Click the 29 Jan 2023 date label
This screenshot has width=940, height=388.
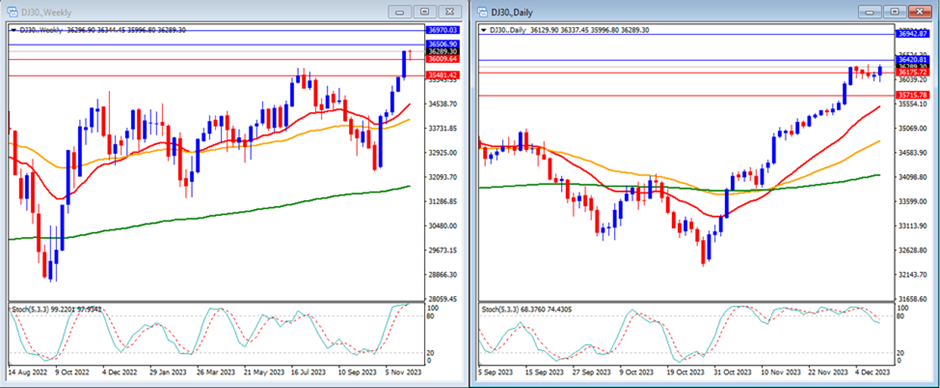[167, 372]
